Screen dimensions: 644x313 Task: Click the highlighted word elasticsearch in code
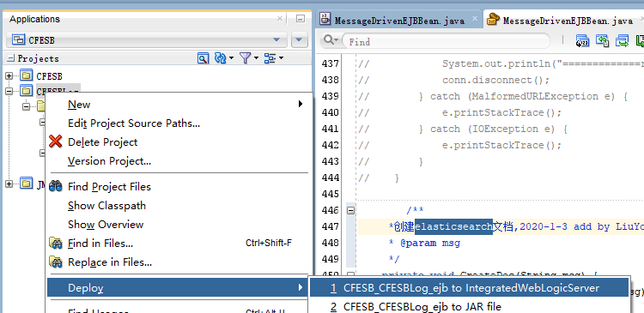coord(453,226)
